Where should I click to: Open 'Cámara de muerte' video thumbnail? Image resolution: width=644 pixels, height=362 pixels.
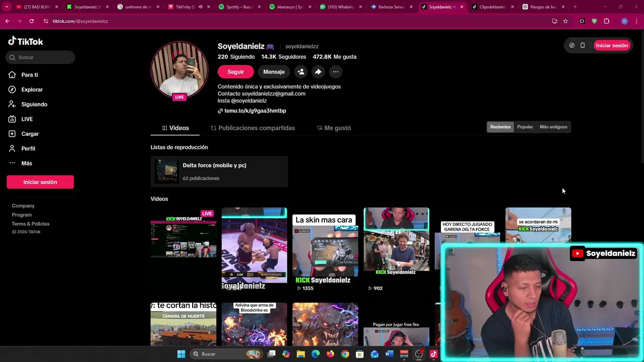pos(183,324)
